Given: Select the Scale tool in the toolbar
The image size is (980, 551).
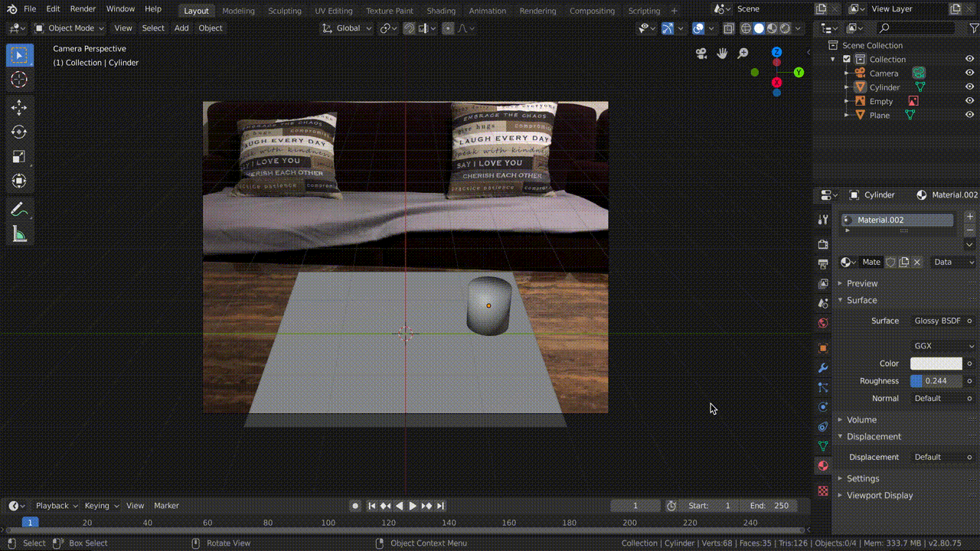Looking at the screenshot, I should (19, 157).
